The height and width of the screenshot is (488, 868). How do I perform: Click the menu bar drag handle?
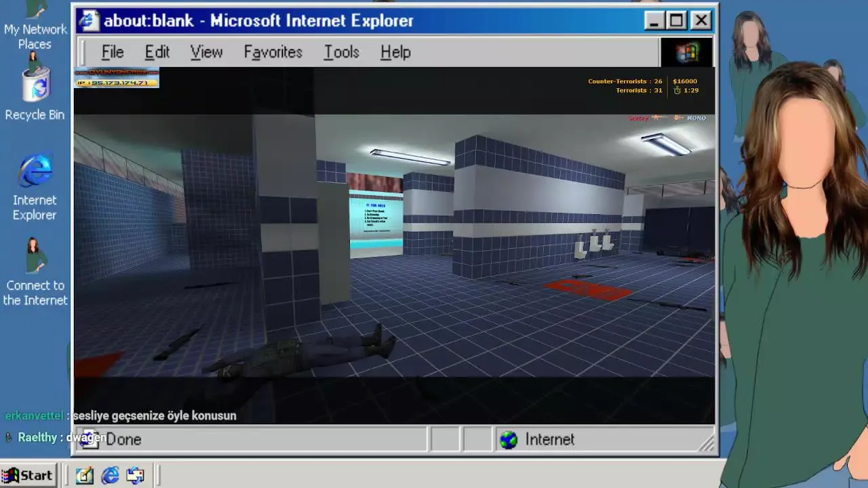82,52
